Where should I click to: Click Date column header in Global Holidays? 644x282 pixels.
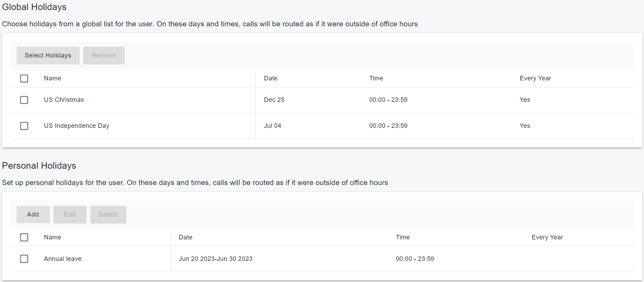click(271, 78)
